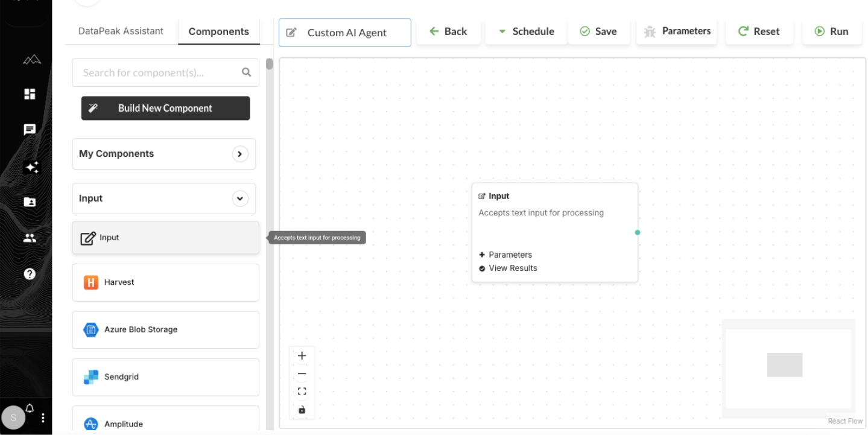Click 'Accepts text input for processing' node description
This screenshot has height=435, width=868.
point(541,212)
